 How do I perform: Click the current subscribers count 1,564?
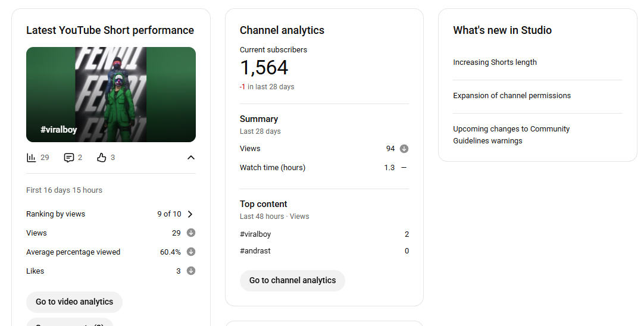click(264, 68)
